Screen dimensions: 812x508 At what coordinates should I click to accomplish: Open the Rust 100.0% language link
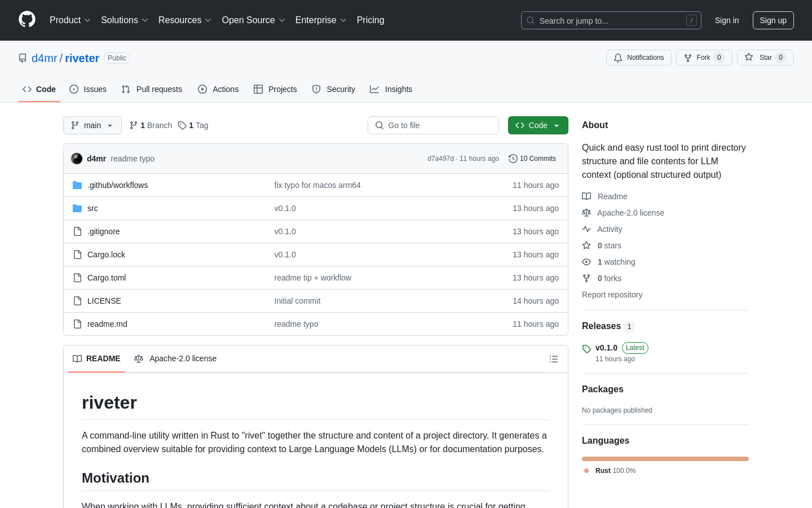[x=610, y=471]
